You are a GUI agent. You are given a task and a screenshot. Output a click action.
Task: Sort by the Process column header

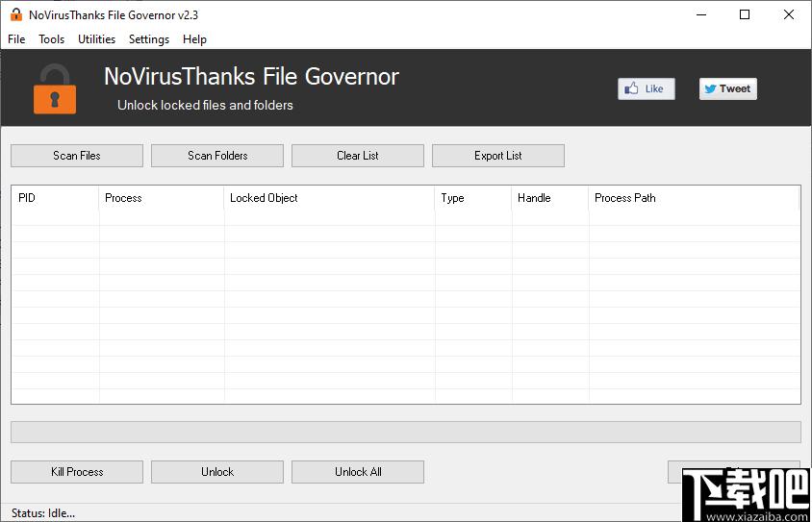point(161,198)
